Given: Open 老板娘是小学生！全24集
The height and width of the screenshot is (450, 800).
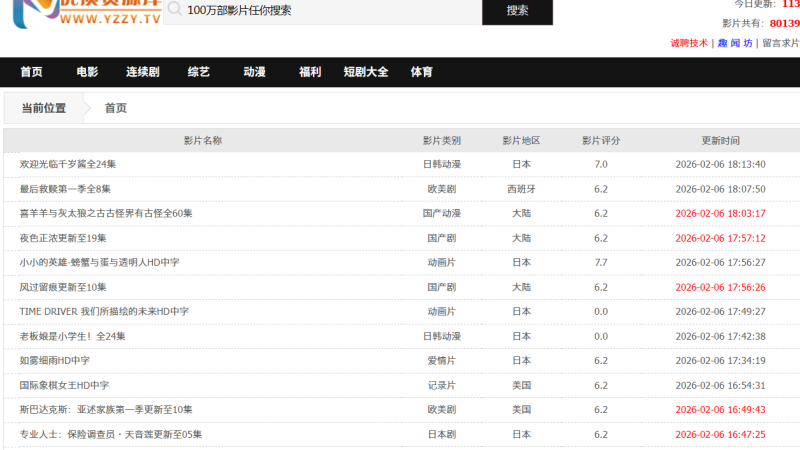Looking at the screenshot, I should click(x=72, y=336).
